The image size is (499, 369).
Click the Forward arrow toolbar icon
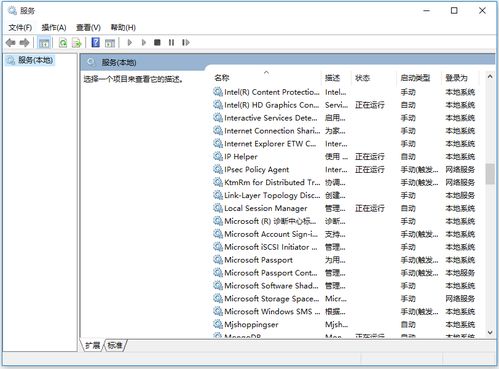[x=24, y=43]
